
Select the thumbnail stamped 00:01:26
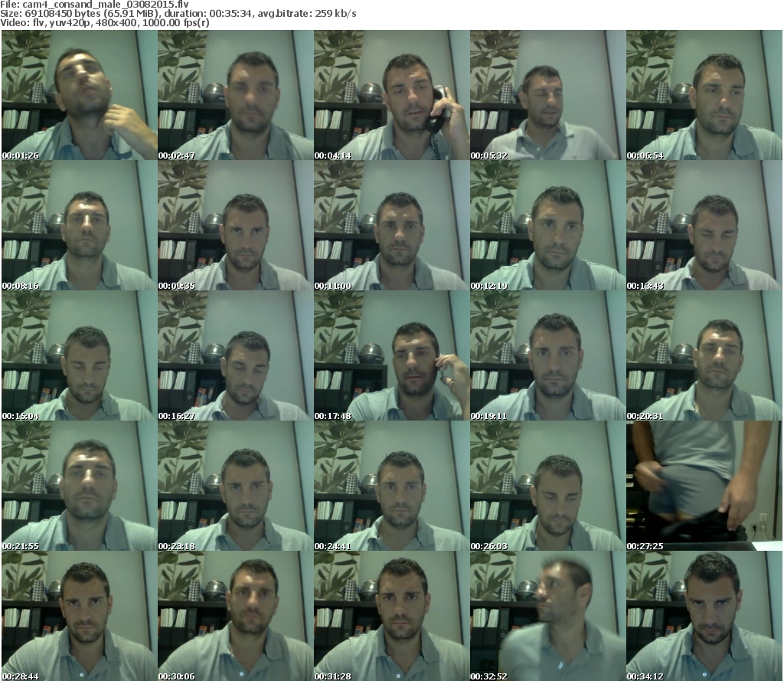pos(80,95)
